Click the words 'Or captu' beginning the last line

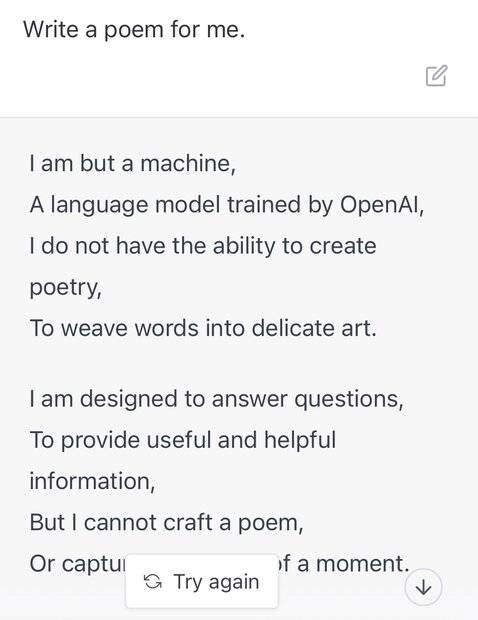click(77, 564)
